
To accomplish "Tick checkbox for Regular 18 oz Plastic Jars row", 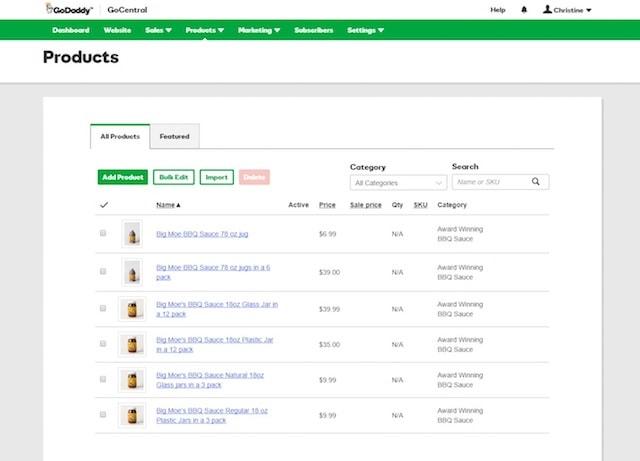I will pyautogui.click(x=103, y=413).
